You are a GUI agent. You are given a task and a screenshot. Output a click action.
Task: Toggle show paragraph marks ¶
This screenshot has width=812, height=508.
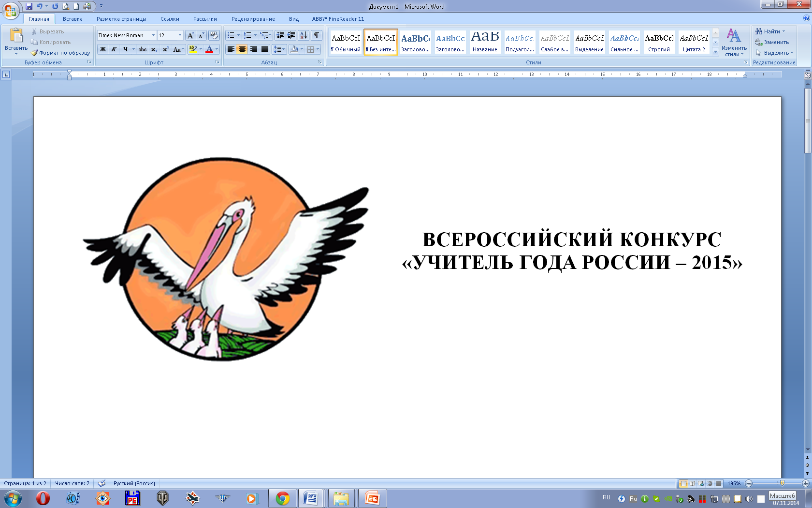tap(317, 35)
